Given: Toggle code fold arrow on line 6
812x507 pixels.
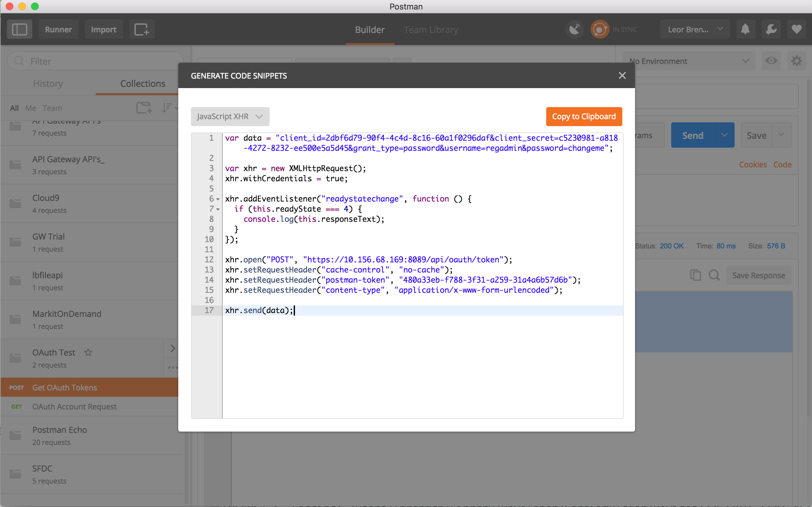Looking at the screenshot, I should [x=218, y=199].
